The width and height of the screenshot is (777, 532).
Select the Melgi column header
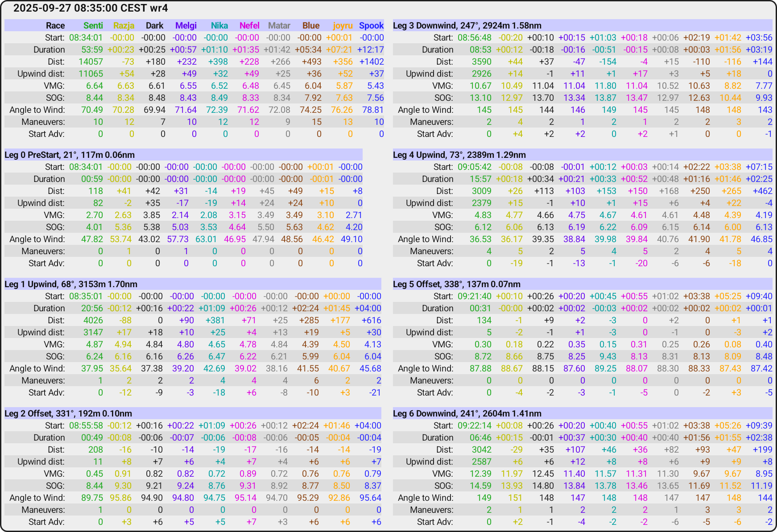(186, 25)
